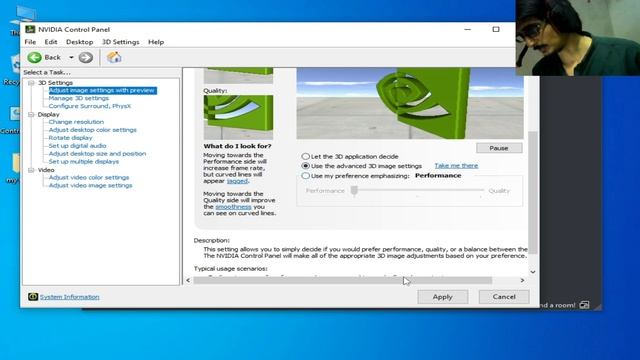Click the horizontal scrollbar thumb
The width and height of the screenshot is (640, 360).
coord(342,280)
